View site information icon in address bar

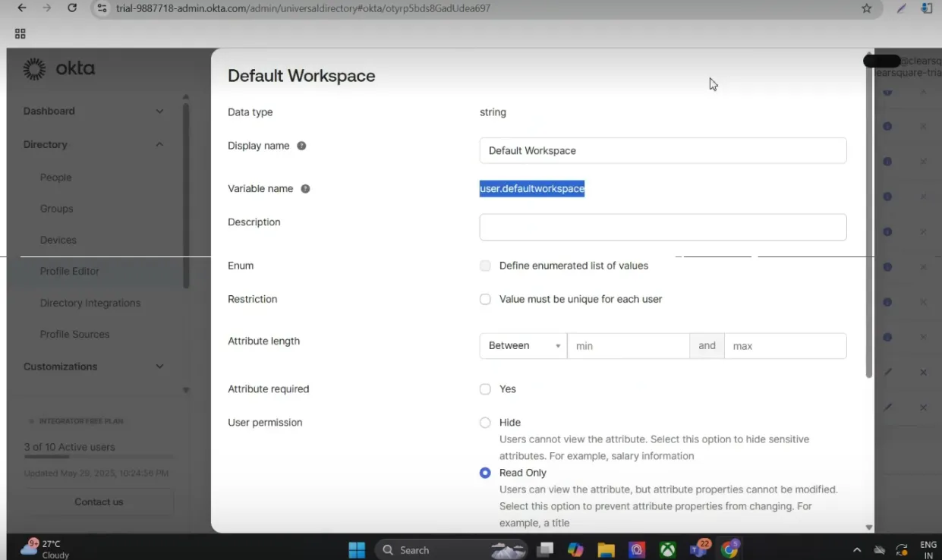point(102,8)
